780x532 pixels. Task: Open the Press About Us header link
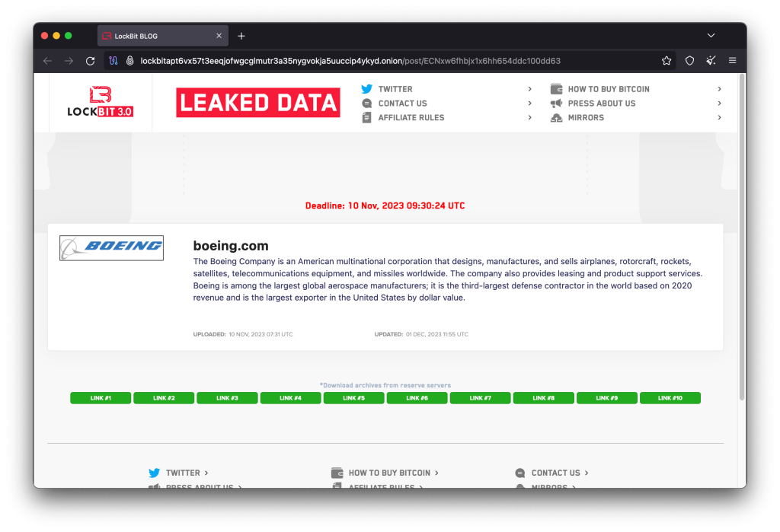(x=602, y=104)
